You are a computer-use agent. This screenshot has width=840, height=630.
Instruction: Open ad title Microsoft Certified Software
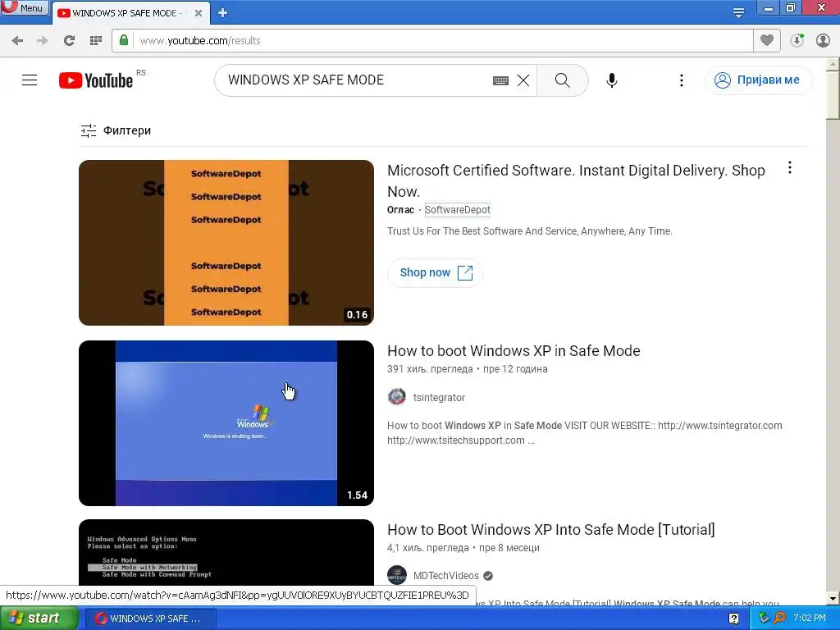pos(576,180)
